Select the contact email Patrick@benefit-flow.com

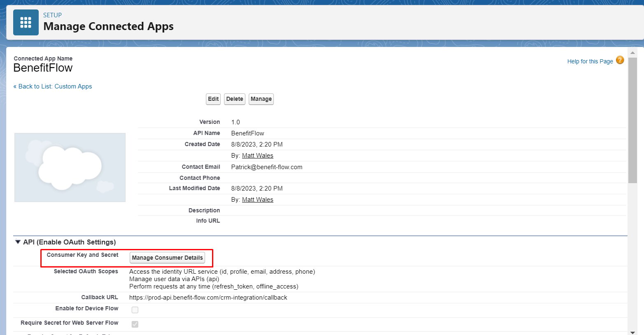click(x=267, y=167)
